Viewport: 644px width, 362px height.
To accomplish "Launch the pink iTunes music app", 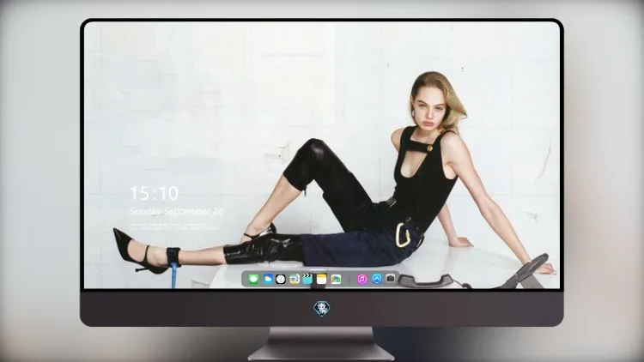I will coord(361,279).
